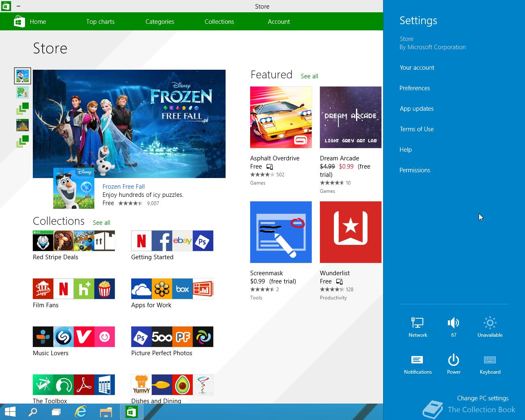Click the Store app taskbar button
This screenshot has height=420, width=525.
(131, 412)
